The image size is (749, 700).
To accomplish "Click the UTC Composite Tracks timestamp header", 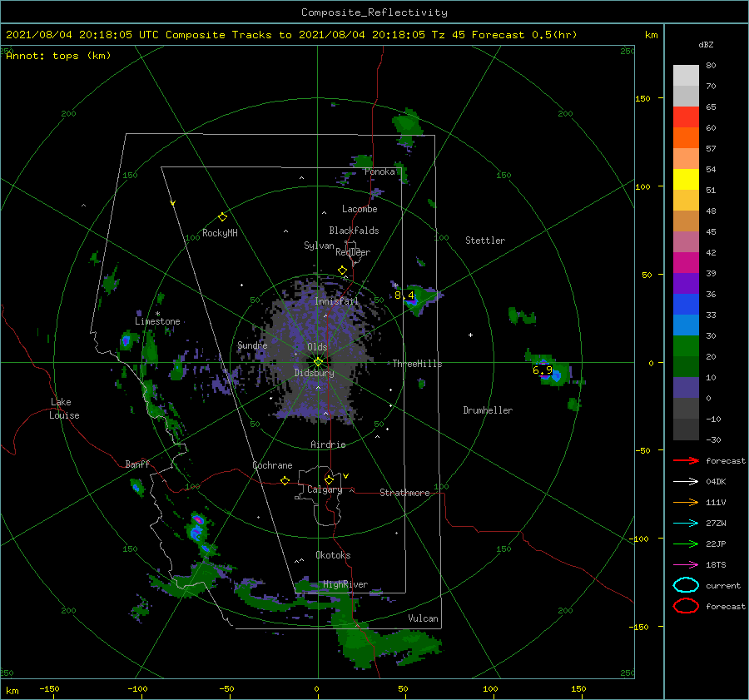I will [x=291, y=35].
